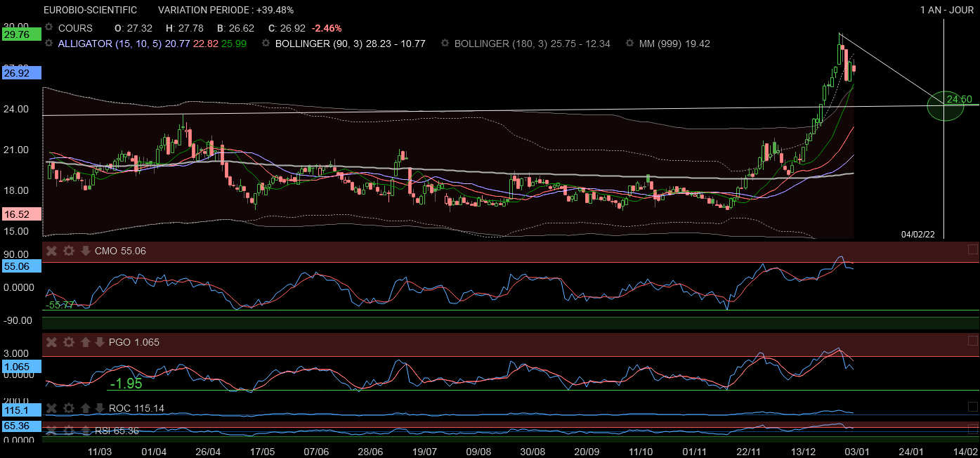980x458 pixels.
Task: Move the ROC panel up
Action: coord(85,408)
